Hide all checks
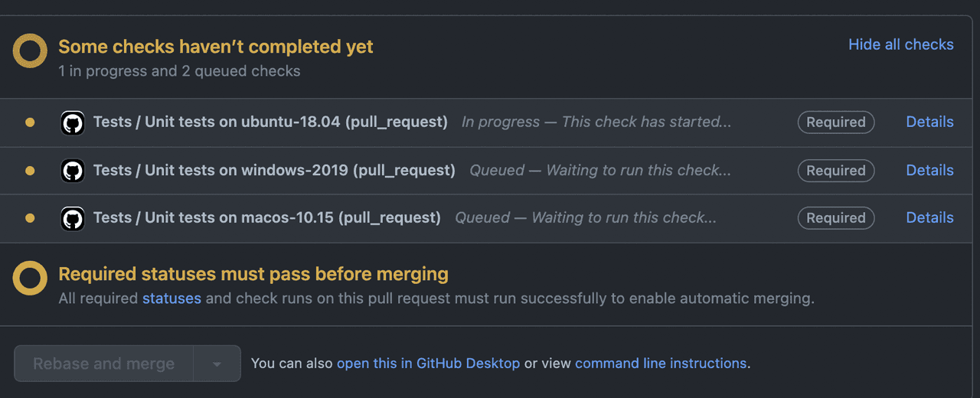Viewport: 980px width, 398px height. click(900, 44)
